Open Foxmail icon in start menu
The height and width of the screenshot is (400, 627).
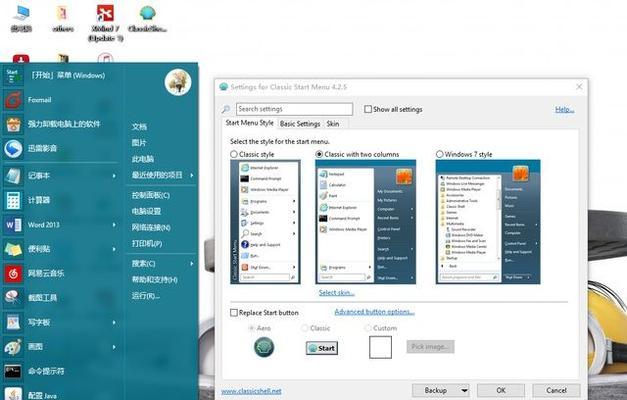(13, 100)
